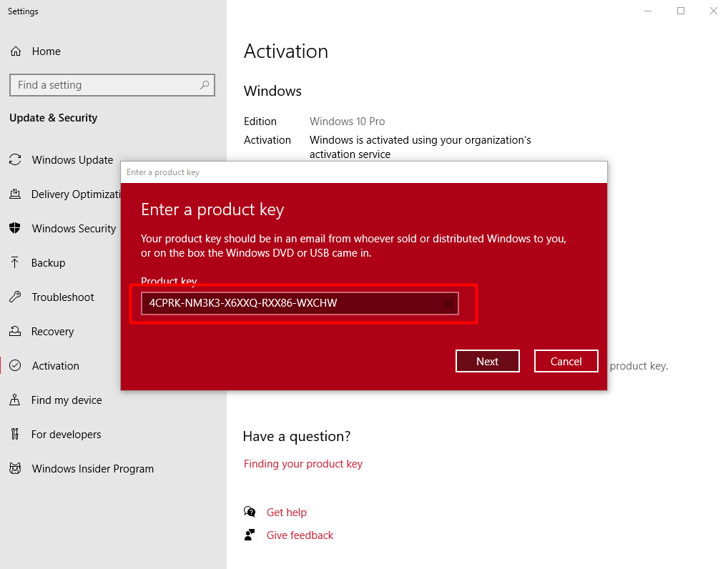The width and height of the screenshot is (728, 569).
Task: Click the Recovery icon
Action: coord(15,331)
